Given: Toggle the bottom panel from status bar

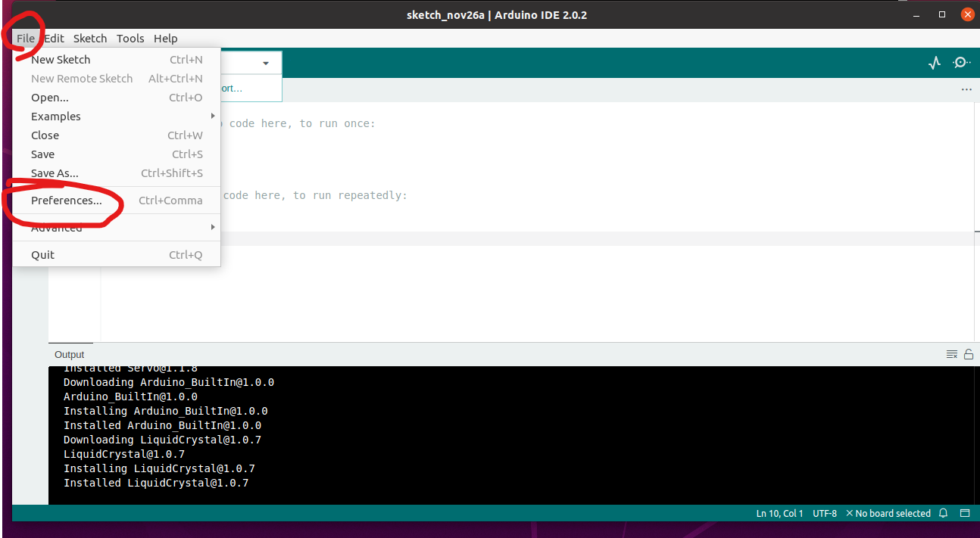Looking at the screenshot, I should point(965,513).
